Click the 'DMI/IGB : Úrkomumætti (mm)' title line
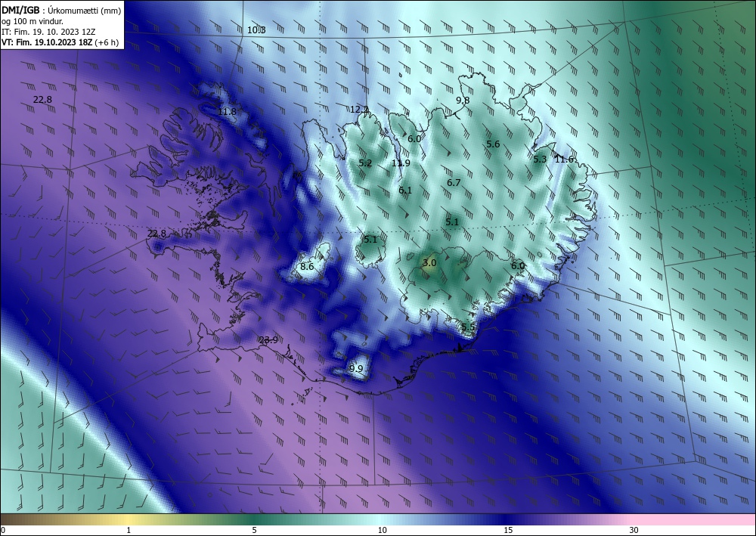 [x=60, y=10]
